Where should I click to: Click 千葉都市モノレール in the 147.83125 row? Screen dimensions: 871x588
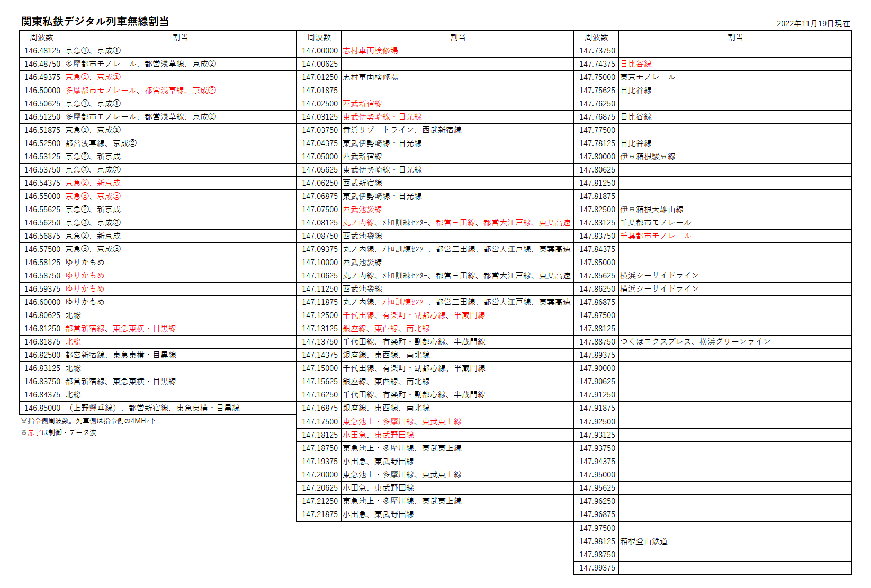tap(656, 223)
